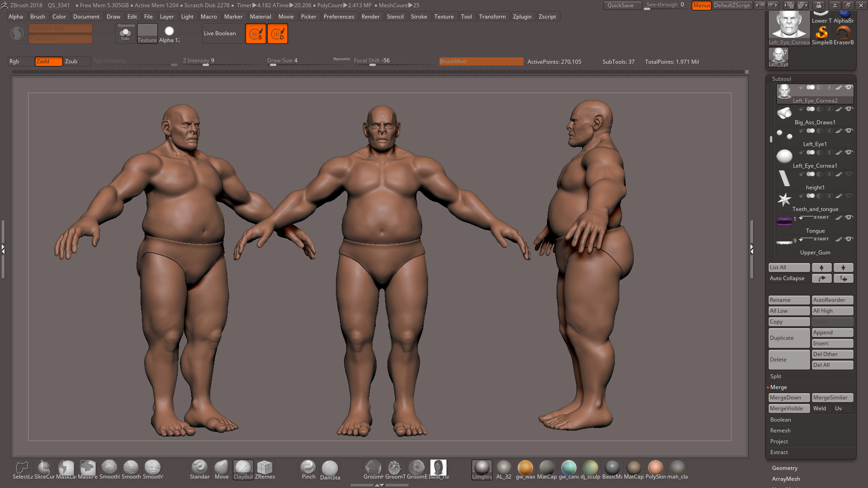Expand the Geometry palette section
The height and width of the screenshot is (488, 868).
click(x=785, y=468)
